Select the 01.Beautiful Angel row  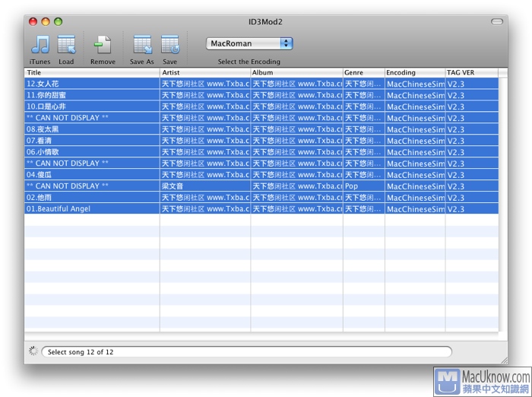pos(261,208)
